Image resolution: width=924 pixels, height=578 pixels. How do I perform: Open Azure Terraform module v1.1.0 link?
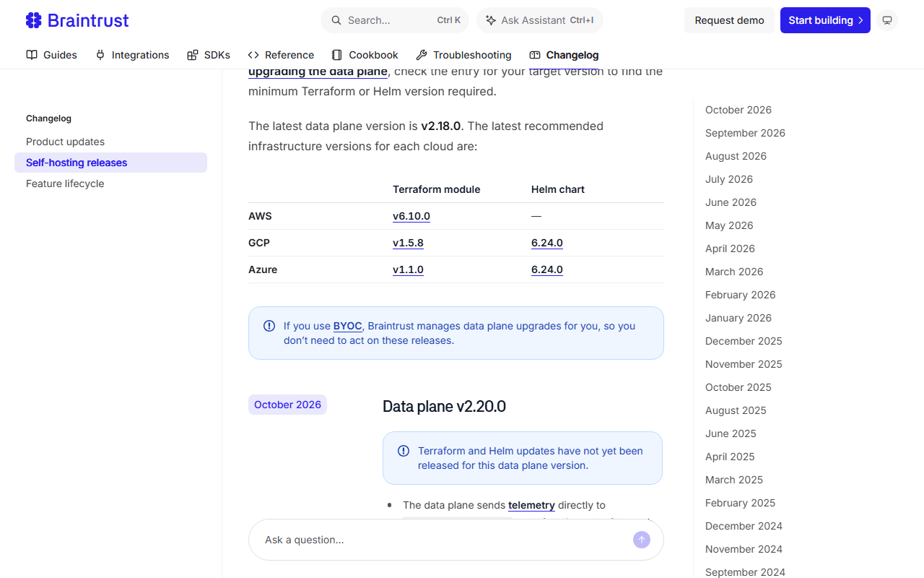pyautogui.click(x=408, y=269)
